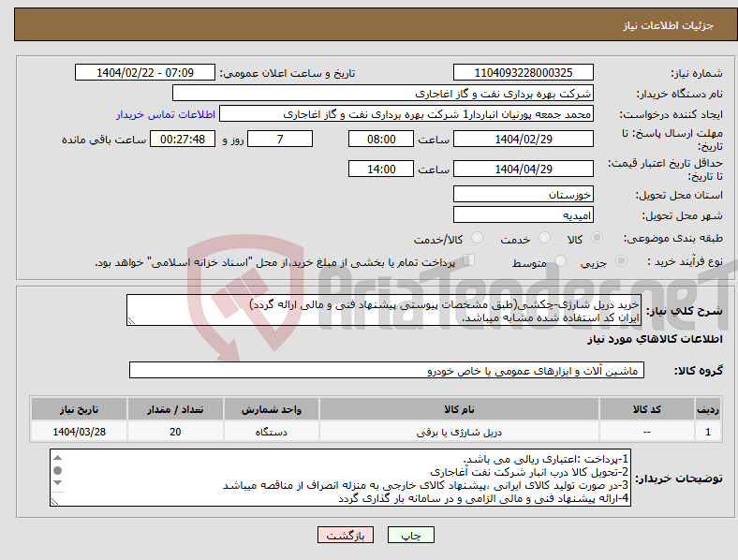The width and height of the screenshot is (738, 560).
Task: Click the response deadline time 08:00 field
Action: (381, 139)
